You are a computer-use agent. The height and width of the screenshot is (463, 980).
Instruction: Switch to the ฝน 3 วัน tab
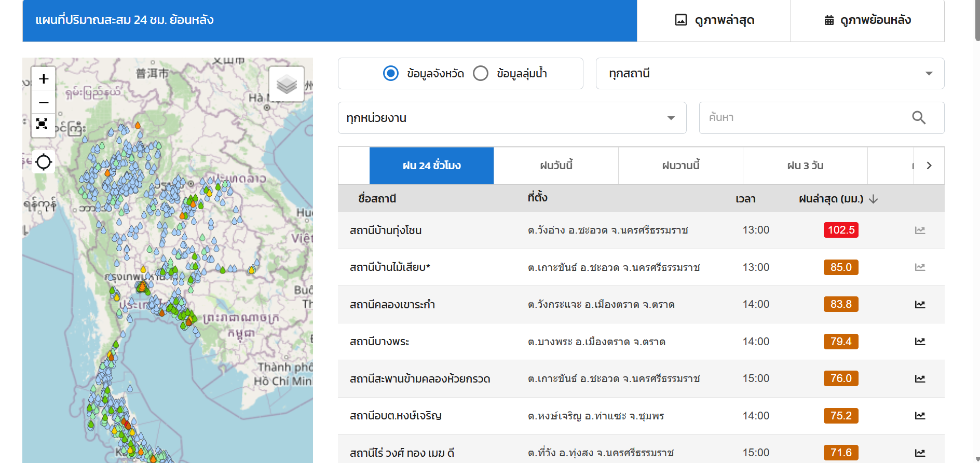[x=805, y=166]
